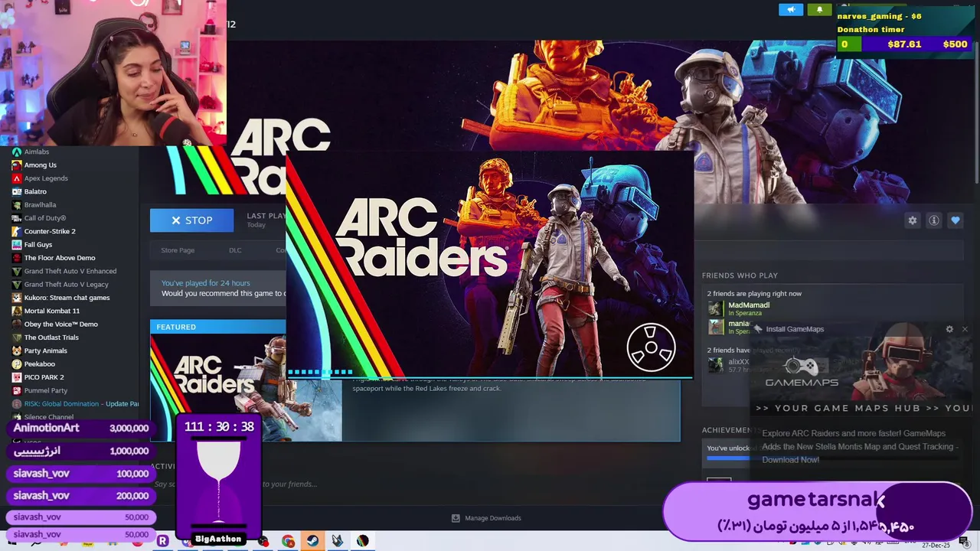Close the Install GameMaps popup
The height and width of the screenshot is (551, 980).
coord(965,329)
